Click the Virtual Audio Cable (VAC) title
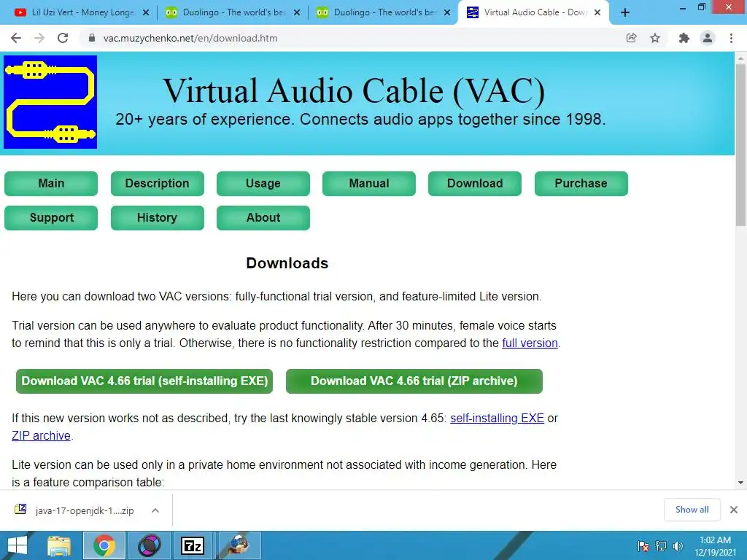The width and height of the screenshot is (747, 560). [x=354, y=90]
